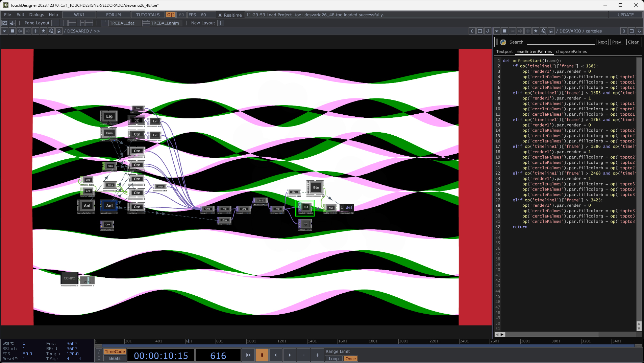Screen dimensions: 644x363
Task: Toggle the Realtime checkbox
Action: [220, 15]
